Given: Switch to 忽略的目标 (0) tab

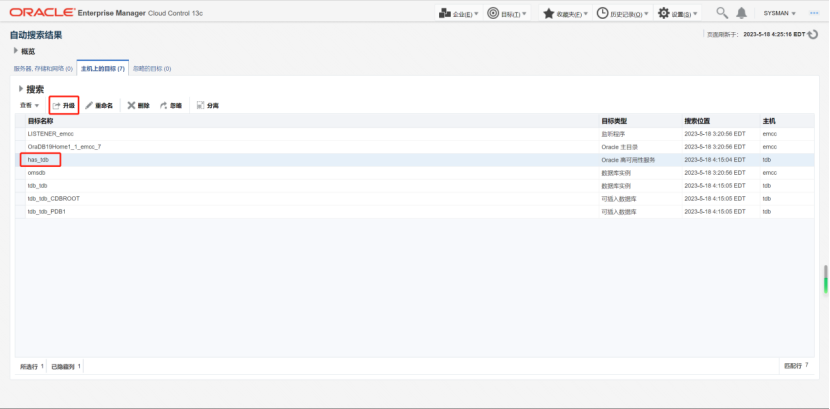Looking at the screenshot, I should click(152, 69).
